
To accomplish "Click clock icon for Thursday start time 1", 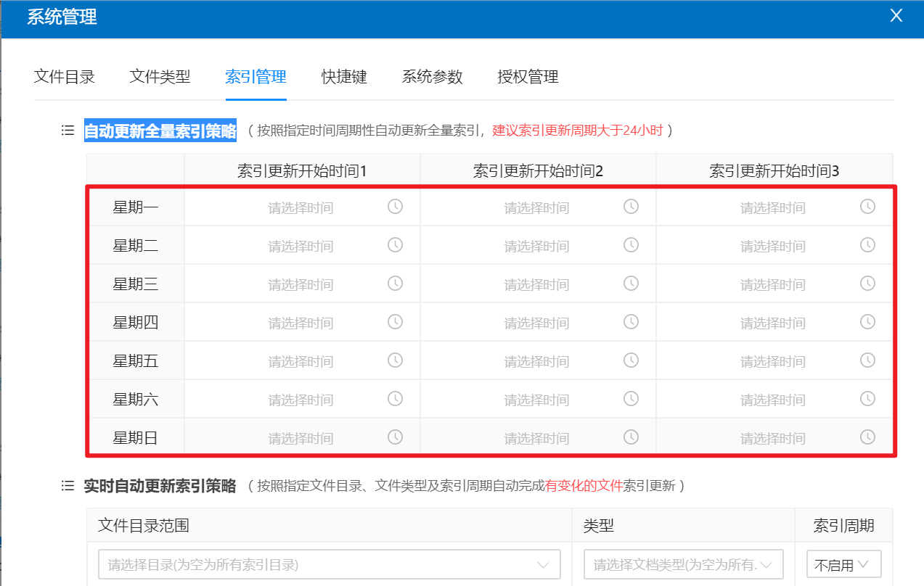I will 395,322.
